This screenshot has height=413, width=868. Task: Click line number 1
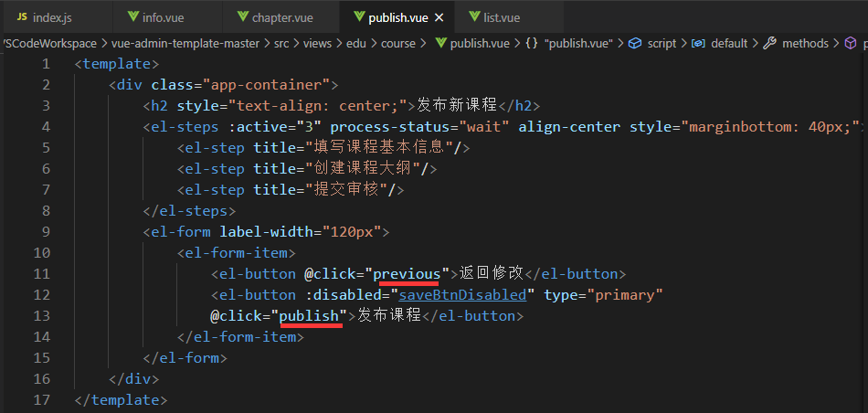pos(46,64)
